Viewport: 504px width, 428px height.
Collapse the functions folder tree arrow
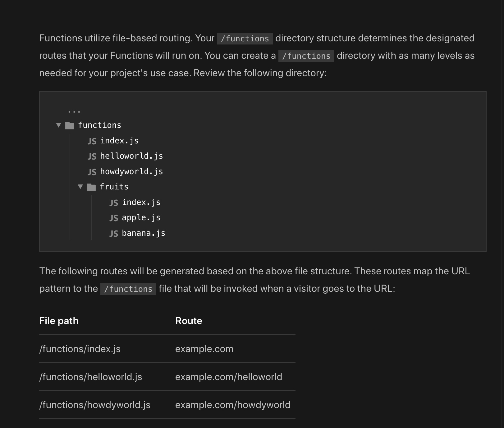pyautogui.click(x=58, y=125)
